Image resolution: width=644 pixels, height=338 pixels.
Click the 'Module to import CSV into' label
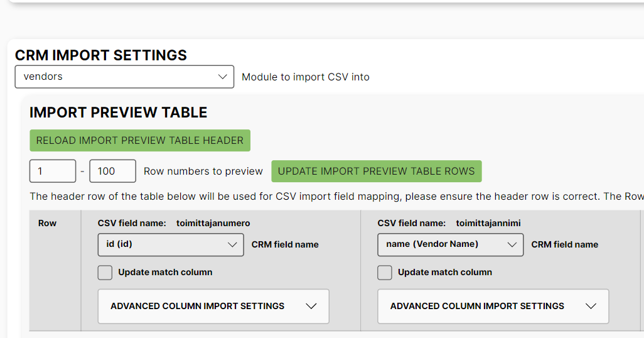click(x=306, y=77)
